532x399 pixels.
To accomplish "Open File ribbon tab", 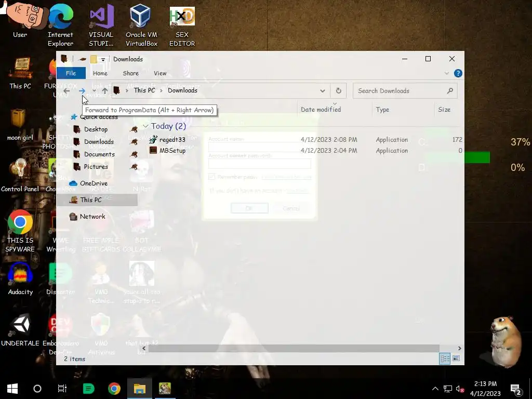I will click(71, 73).
